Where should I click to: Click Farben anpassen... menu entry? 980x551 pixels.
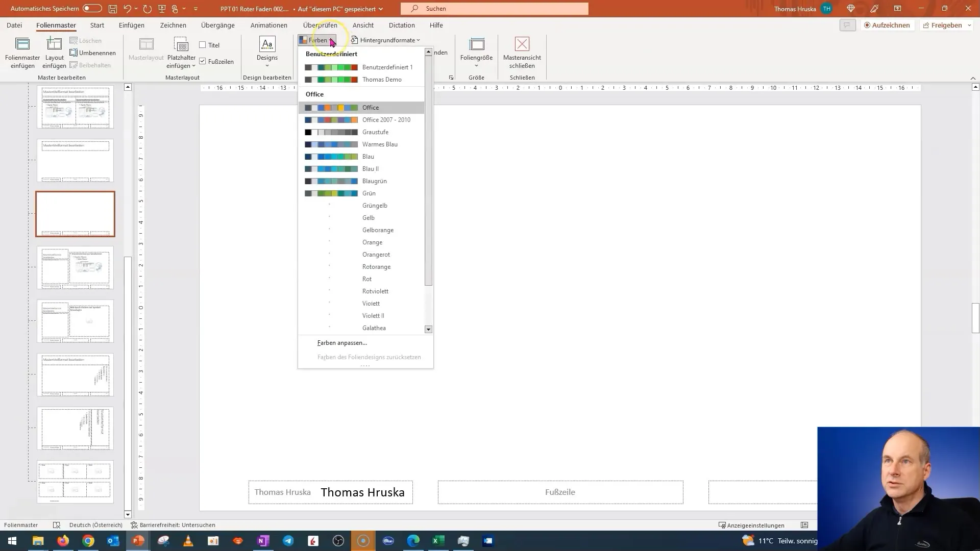pos(342,343)
